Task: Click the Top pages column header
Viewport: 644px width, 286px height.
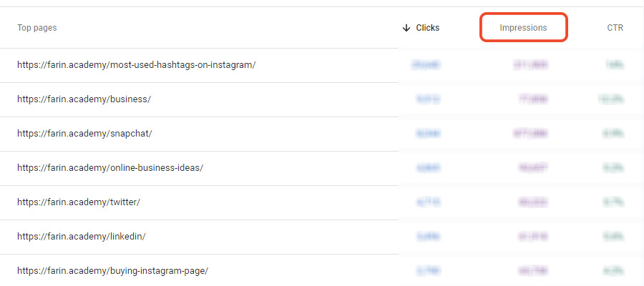Action: (37, 28)
